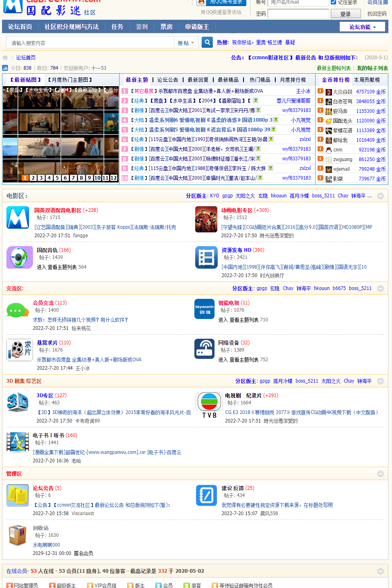
Task: Open 签到 in the navigation bar
Action: (142, 27)
